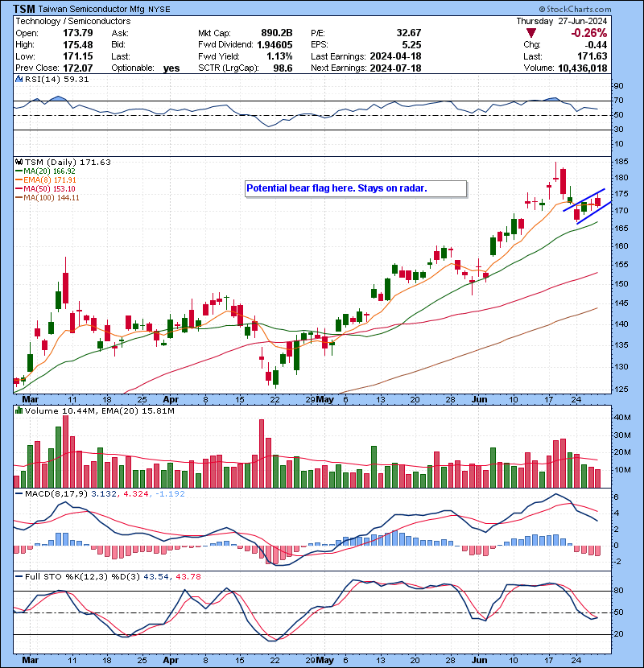Click the 40M volume axis label

click(x=622, y=418)
